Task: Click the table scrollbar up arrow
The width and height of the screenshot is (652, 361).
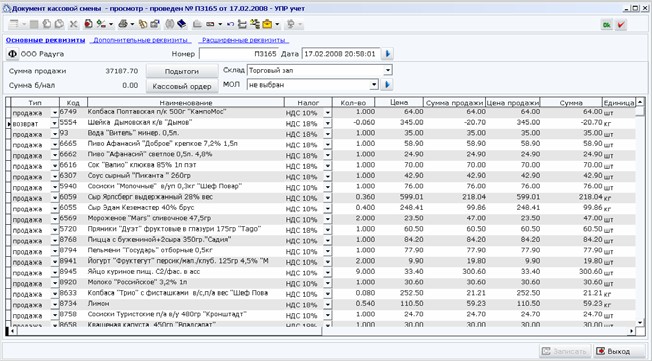Action: point(640,102)
